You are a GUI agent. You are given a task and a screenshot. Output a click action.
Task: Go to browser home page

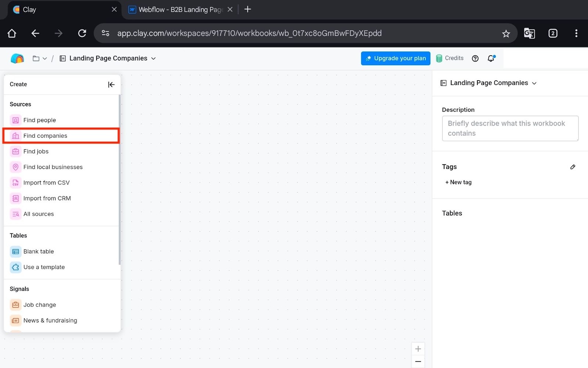click(x=12, y=33)
